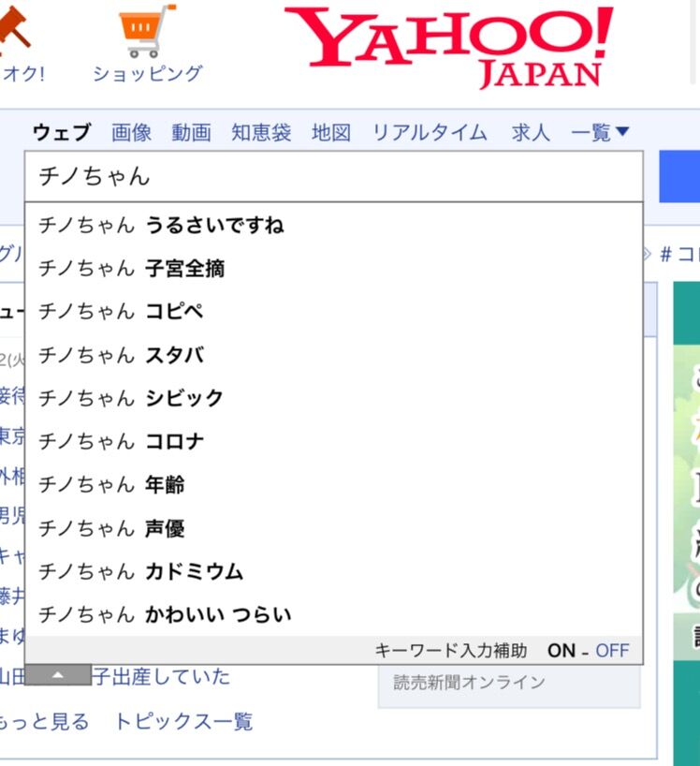Choose suggestion チノちゃん かわいい つらい
This screenshot has width=700, height=766.
334,614
